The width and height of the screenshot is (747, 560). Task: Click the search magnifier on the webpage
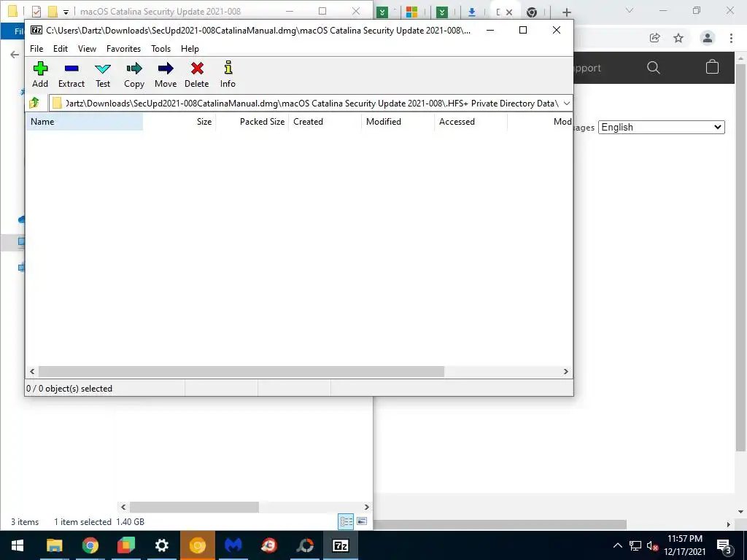tap(654, 68)
